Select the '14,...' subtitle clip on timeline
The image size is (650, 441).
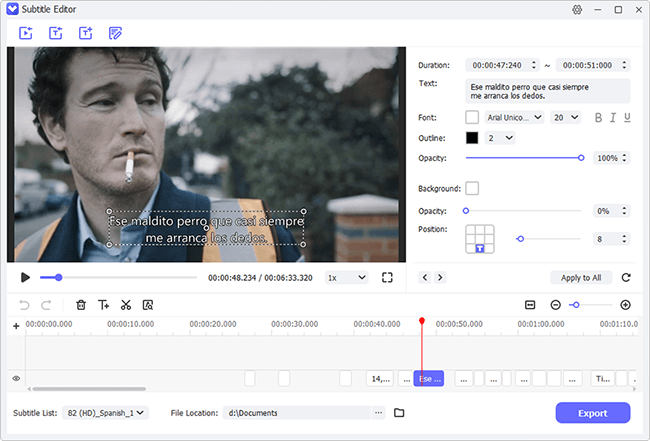tap(380, 378)
